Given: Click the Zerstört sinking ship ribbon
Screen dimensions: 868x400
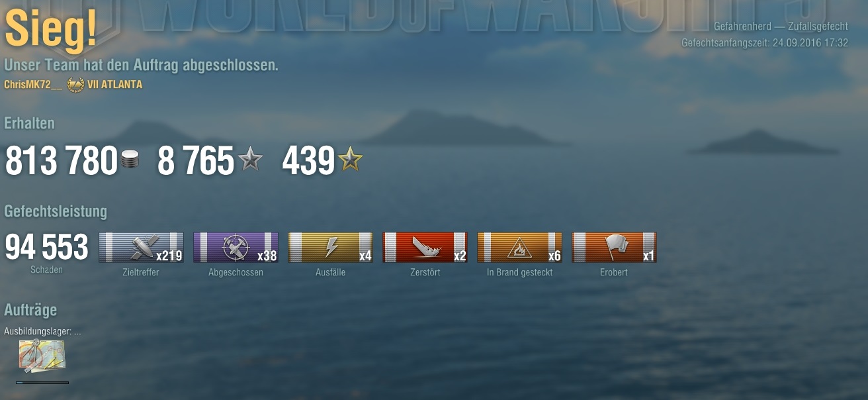Looking at the screenshot, I should [x=425, y=248].
